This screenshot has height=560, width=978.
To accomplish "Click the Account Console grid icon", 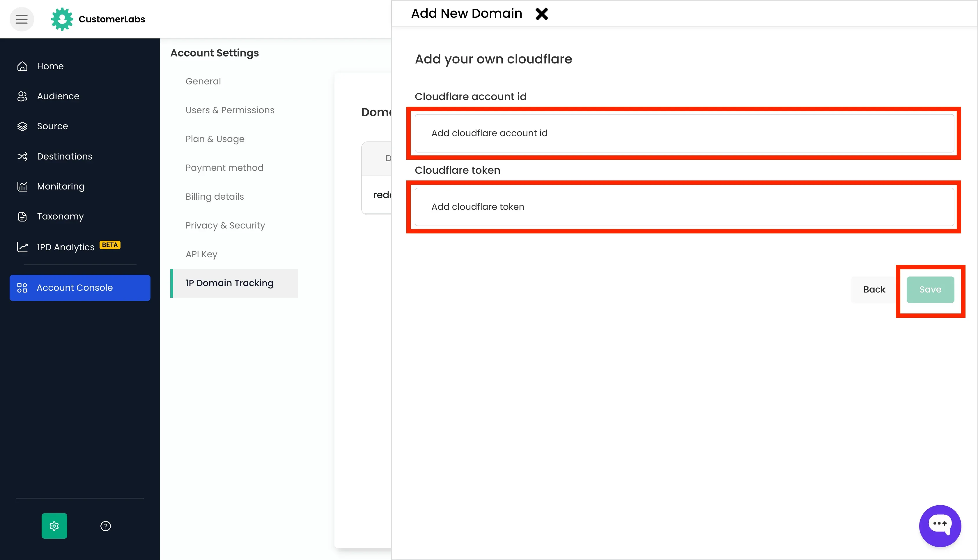I will coord(22,288).
